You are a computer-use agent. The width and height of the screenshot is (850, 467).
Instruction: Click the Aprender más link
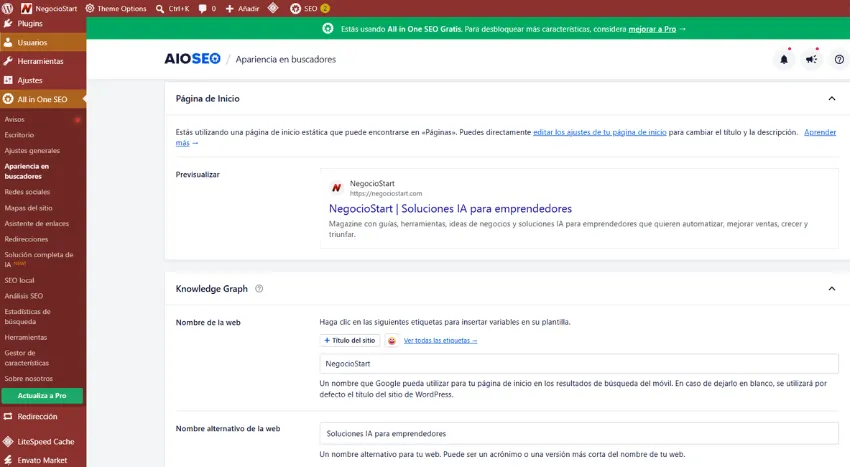tap(820, 132)
